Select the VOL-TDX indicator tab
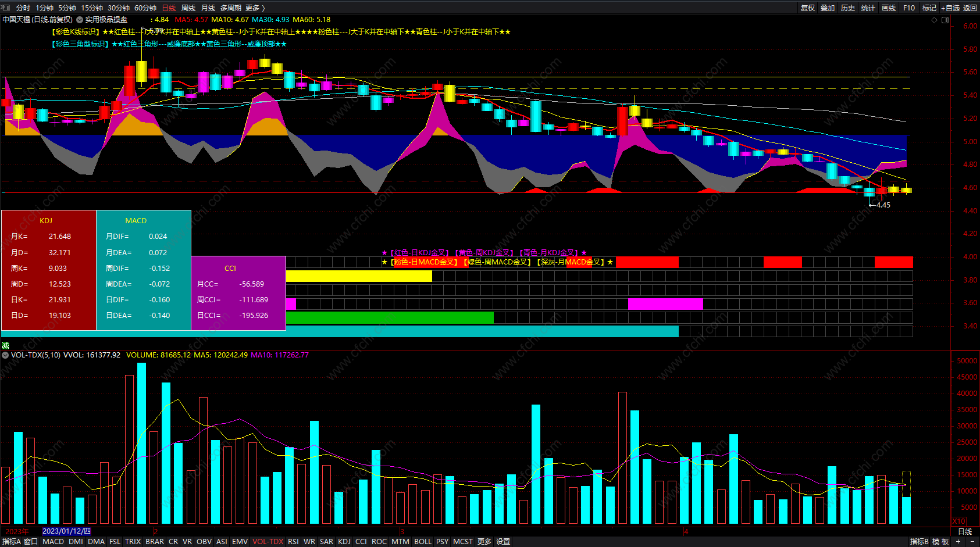This screenshot has width=980, height=547. pyautogui.click(x=268, y=541)
